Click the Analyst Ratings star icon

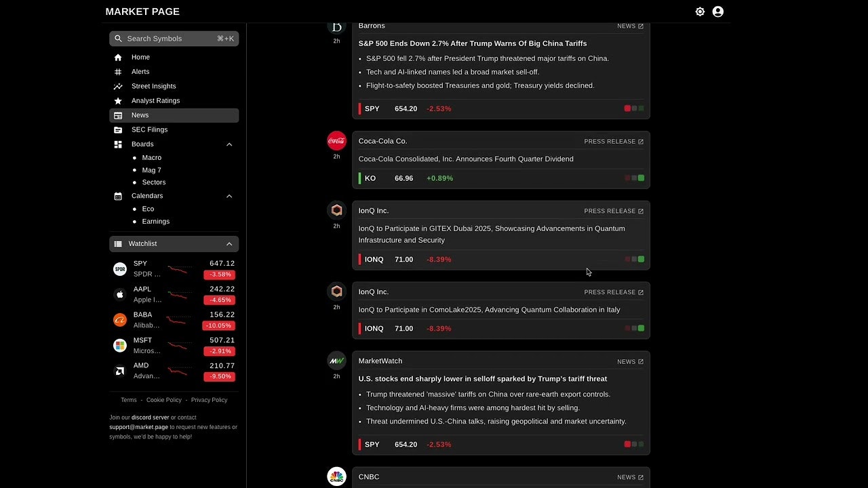[x=118, y=100]
